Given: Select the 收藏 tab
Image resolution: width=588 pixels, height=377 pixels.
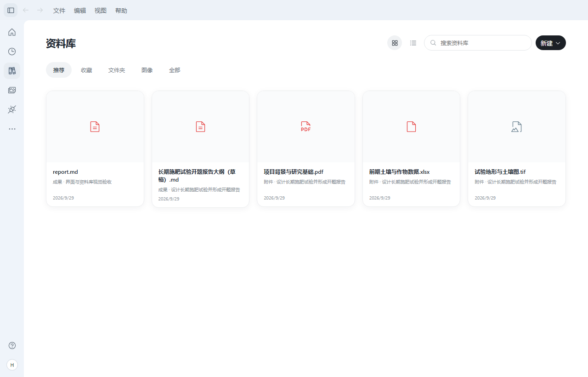Looking at the screenshot, I should (86, 70).
